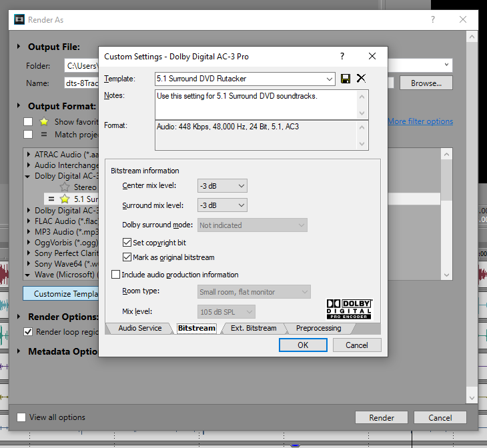Click into the Notes text field

click(256, 105)
